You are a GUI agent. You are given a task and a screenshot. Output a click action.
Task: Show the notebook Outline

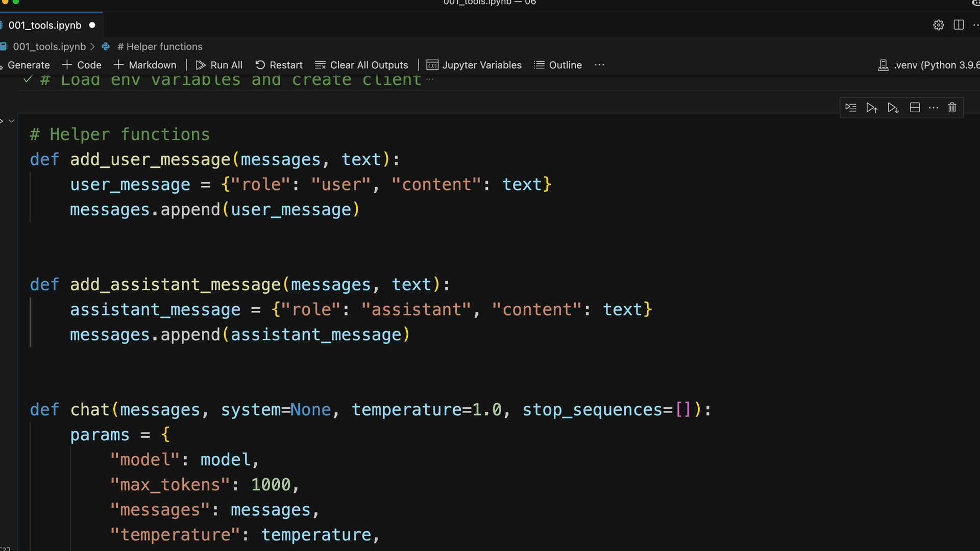tap(558, 65)
